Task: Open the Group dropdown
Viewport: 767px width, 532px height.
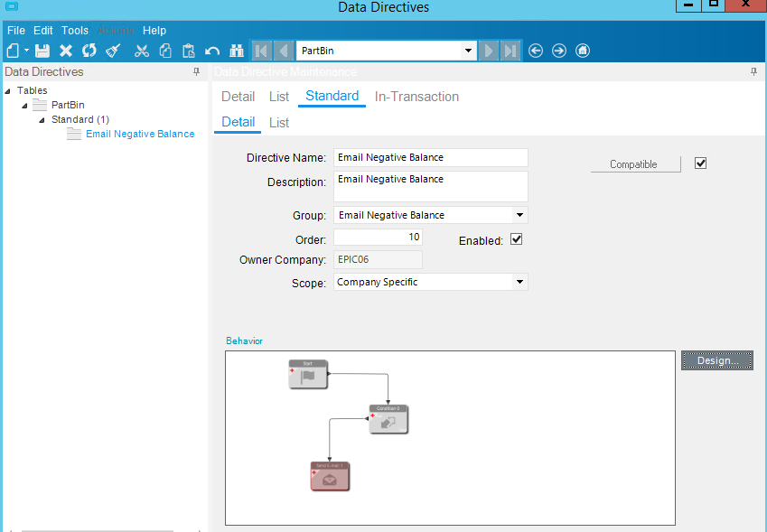Action: click(519, 215)
